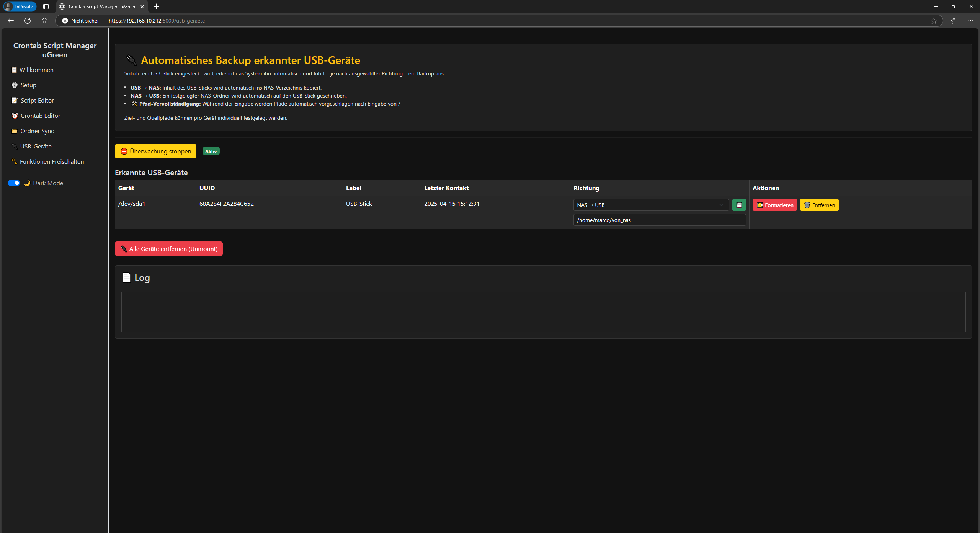This screenshot has width=980, height=533.
Task: Select USB-Geräte in the sidebar
Action: tap(31, 146)
